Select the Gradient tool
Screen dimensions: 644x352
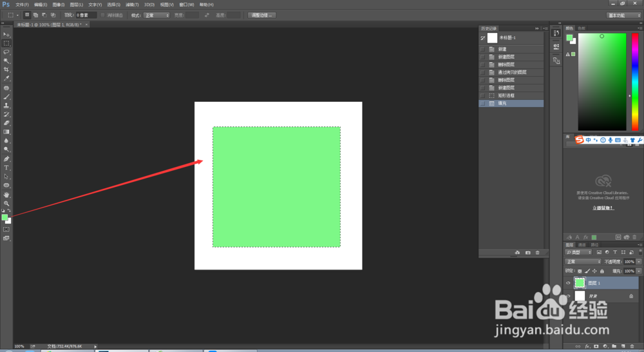point(6,132)
